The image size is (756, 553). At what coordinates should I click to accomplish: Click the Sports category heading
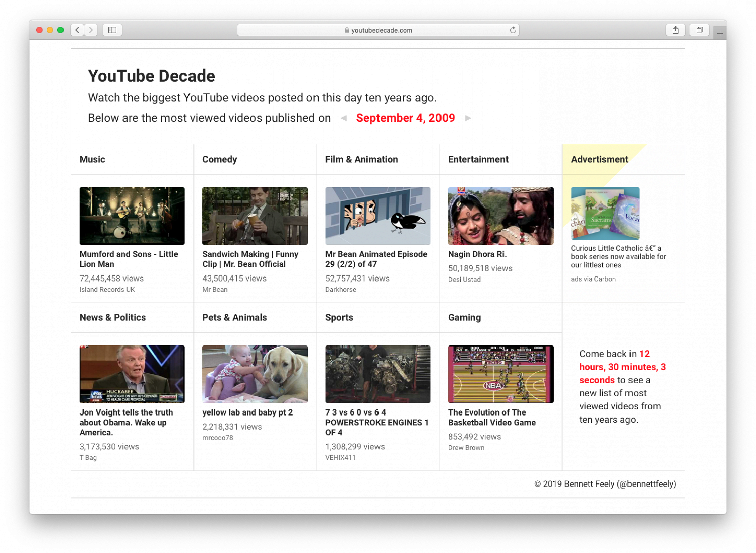point(339,318)
